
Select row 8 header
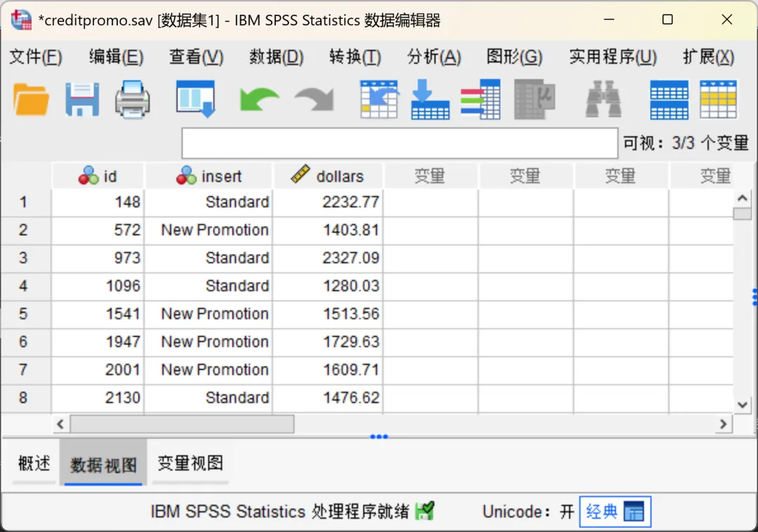(x=26, y=398)
